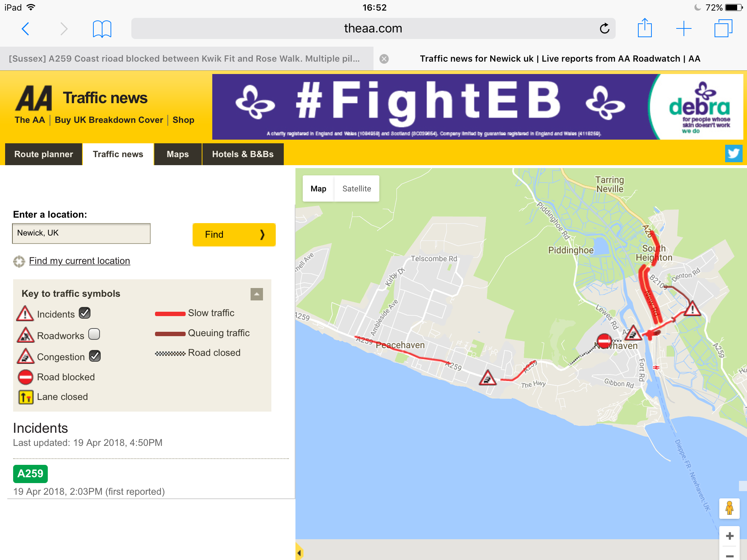Show all open tabs icon
This screenshot has height=560, width=747.
coord(723,28)
